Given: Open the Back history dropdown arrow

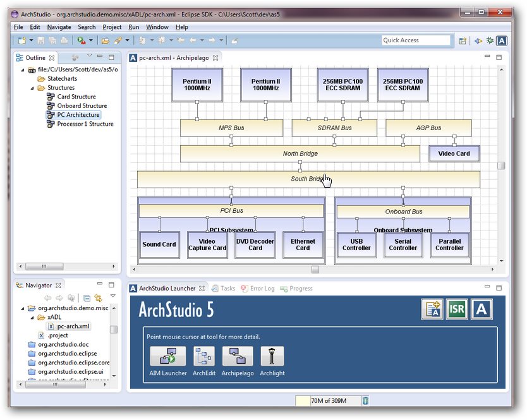Looking at the screenshot, I should 202,40.
